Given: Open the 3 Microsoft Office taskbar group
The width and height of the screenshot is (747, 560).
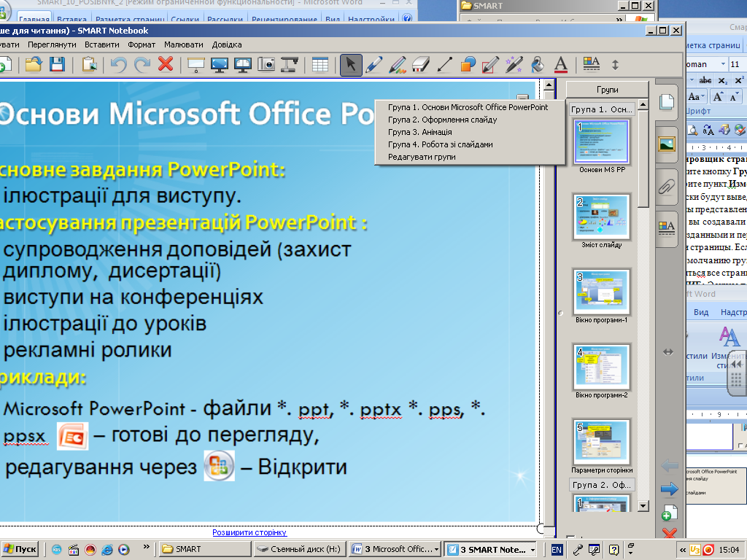Looking at the screenshot, I should pyautogui.click(x=395, y=549).
